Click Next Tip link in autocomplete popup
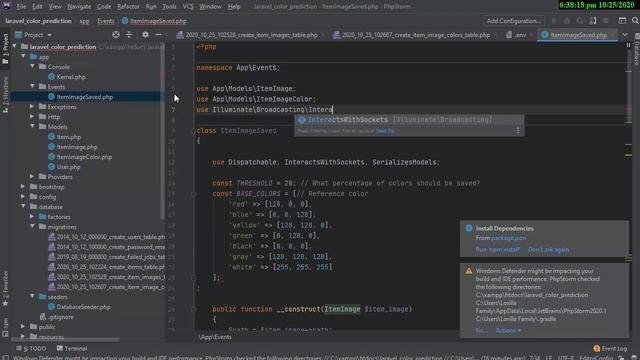Image resolution: width=640 pixels, height=360 pixels. 385,131
